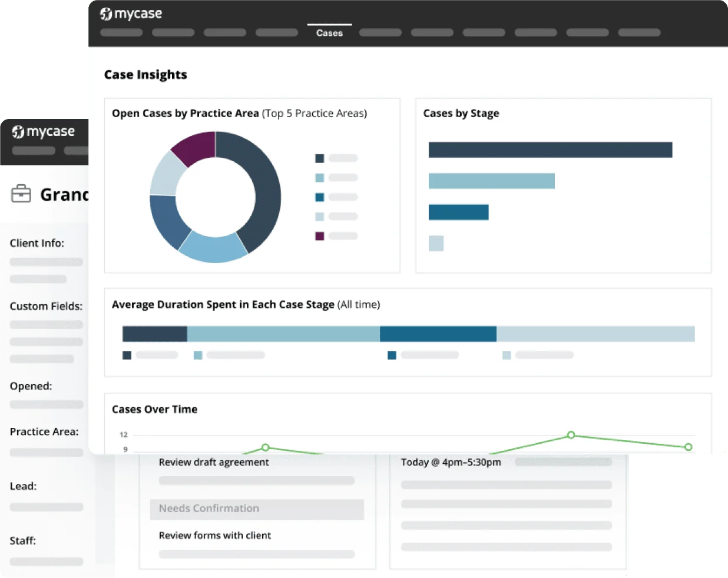Click the highest data point in Cases Over Time
The height and width of the screenshot is (578, 728).
click(x=571, y=435)
